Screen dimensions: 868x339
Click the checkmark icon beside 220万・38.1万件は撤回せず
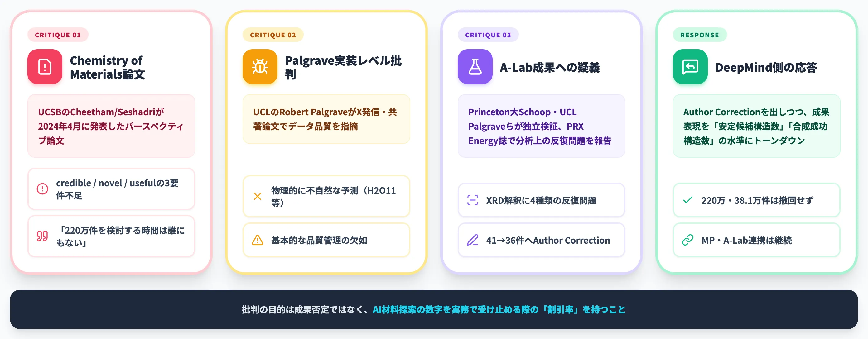(x=688, y=200)
